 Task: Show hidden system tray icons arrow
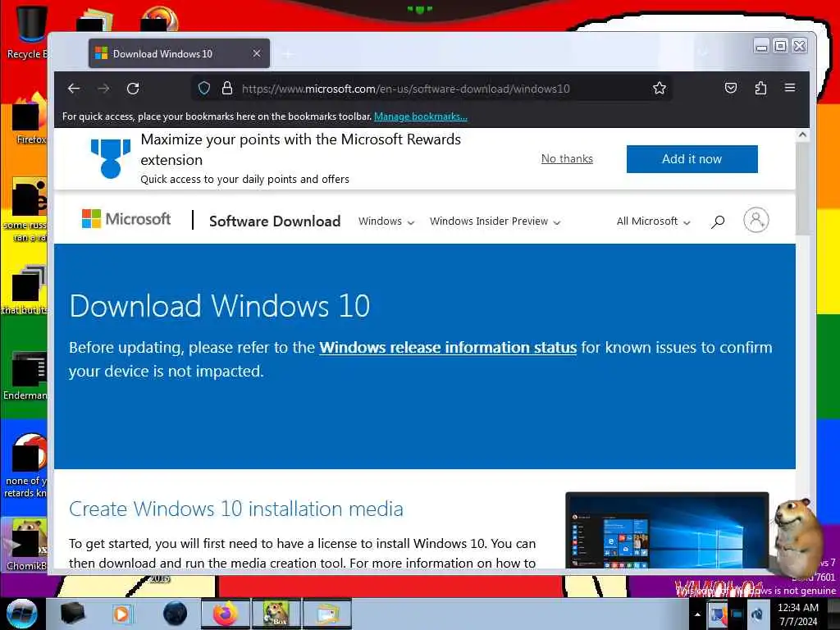coord(697,614)
